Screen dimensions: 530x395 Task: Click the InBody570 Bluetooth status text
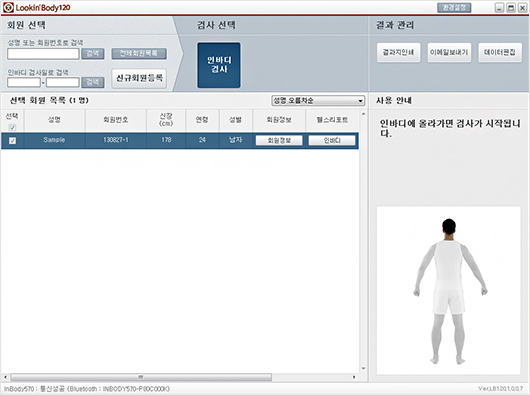87,389
